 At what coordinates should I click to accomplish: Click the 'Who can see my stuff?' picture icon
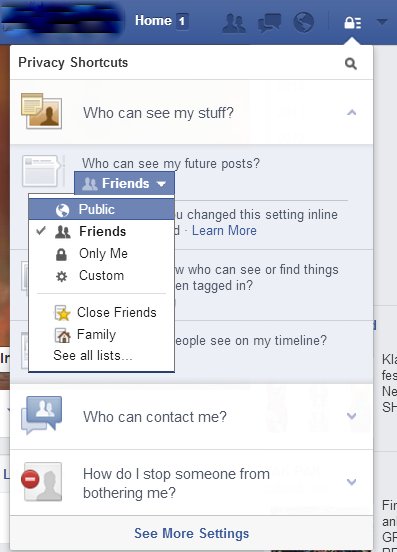(x=42, y=111)
